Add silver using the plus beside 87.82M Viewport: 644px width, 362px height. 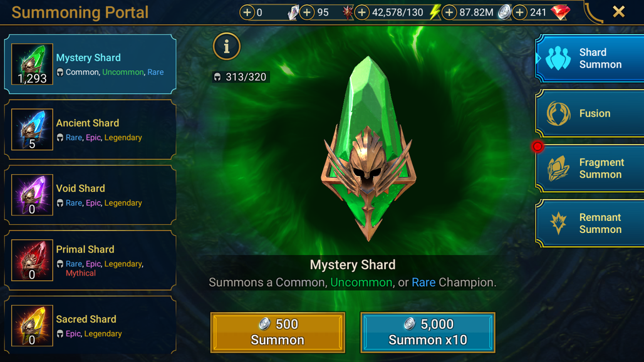[x=449, y=13]
